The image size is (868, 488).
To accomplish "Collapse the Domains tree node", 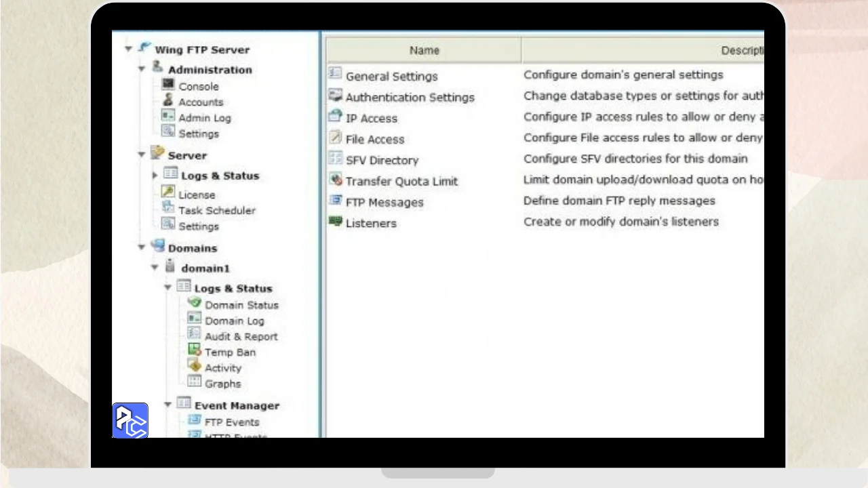I will click(x=142, y=247).
